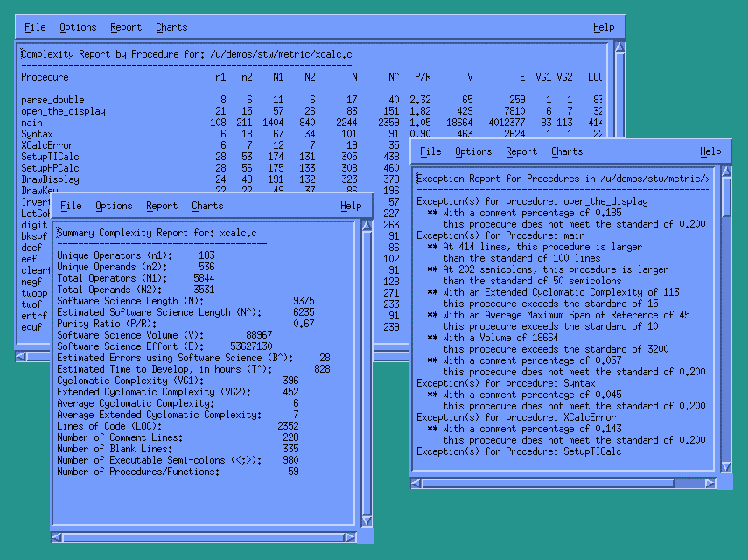The image size is (748, 560).
Task: Click right scroll arrow in Exception Report
Action: pos(710,482)
